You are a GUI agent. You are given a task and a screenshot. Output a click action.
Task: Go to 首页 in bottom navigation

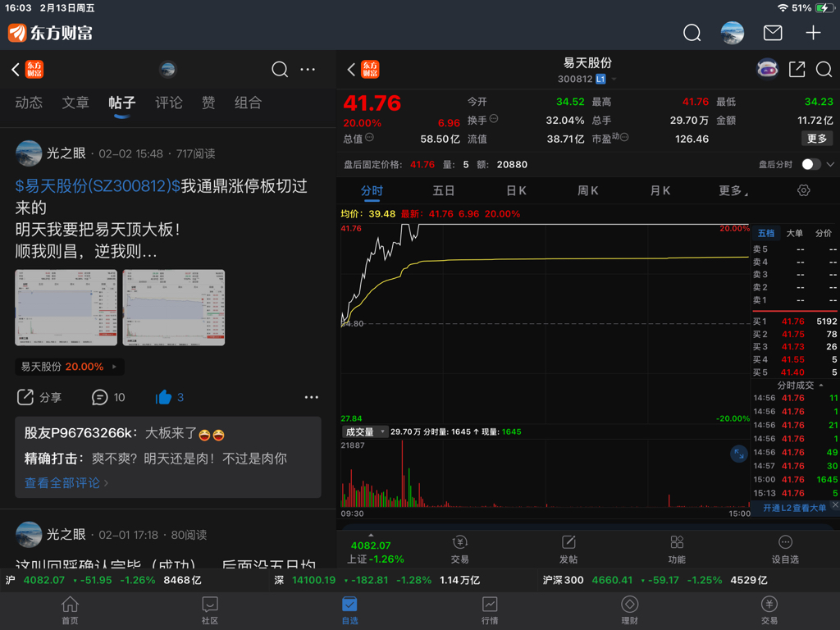(x=70, y=610)
